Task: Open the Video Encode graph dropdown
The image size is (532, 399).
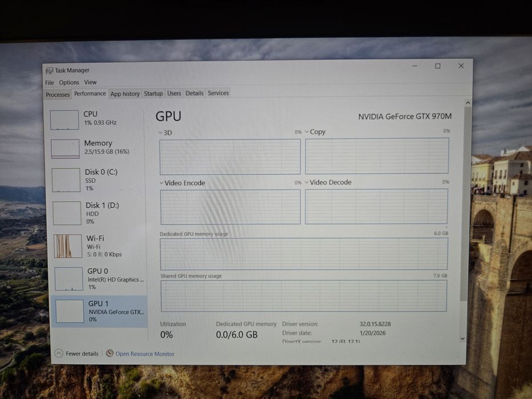Action: click(162, 183)
